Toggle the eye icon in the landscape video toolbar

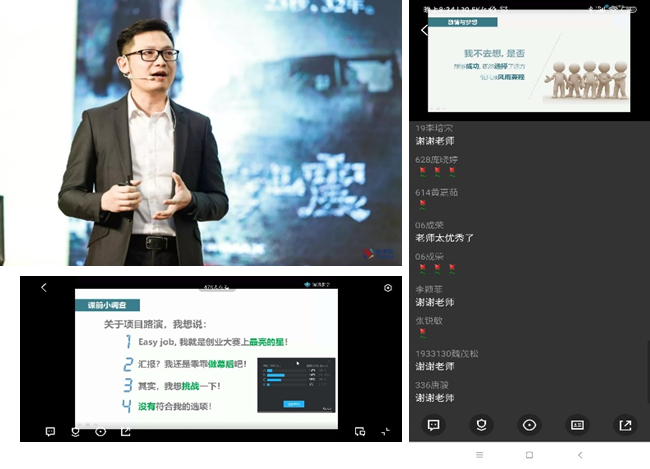pos(100,431)
